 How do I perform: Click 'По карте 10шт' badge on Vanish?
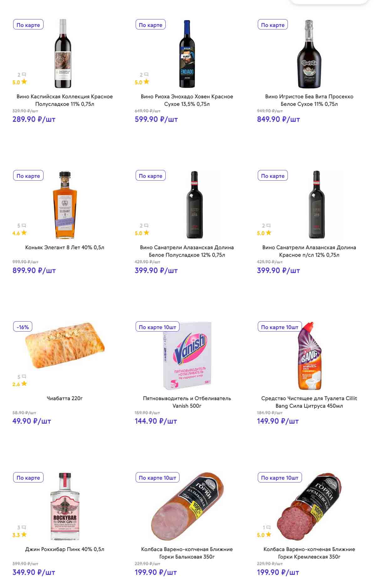pos(157,327)
